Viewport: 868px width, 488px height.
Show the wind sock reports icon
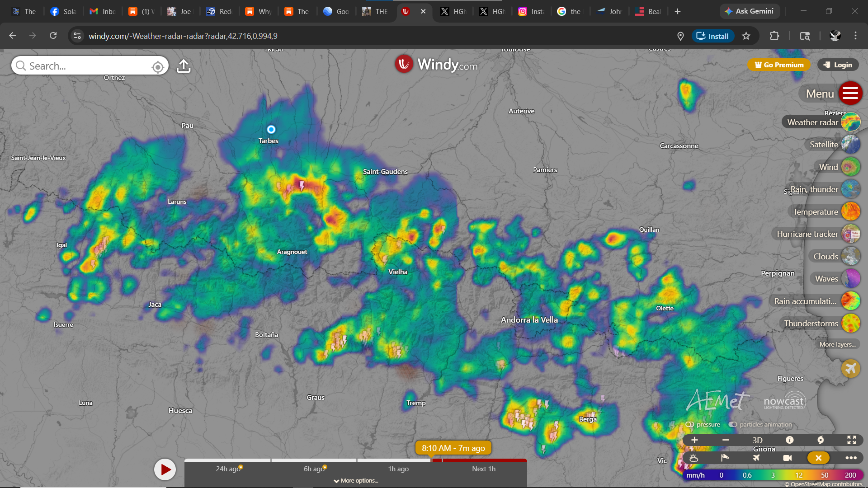(x=725, y=458)
